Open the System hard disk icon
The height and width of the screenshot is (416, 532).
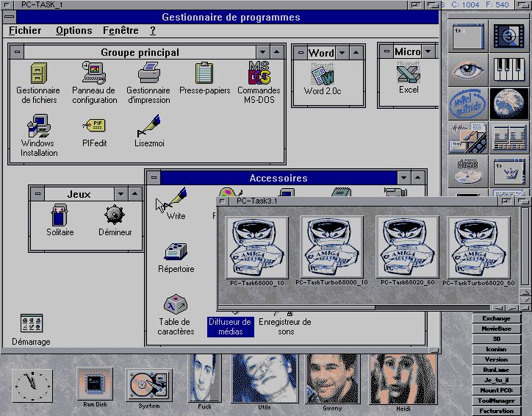(x=148, y=385)
